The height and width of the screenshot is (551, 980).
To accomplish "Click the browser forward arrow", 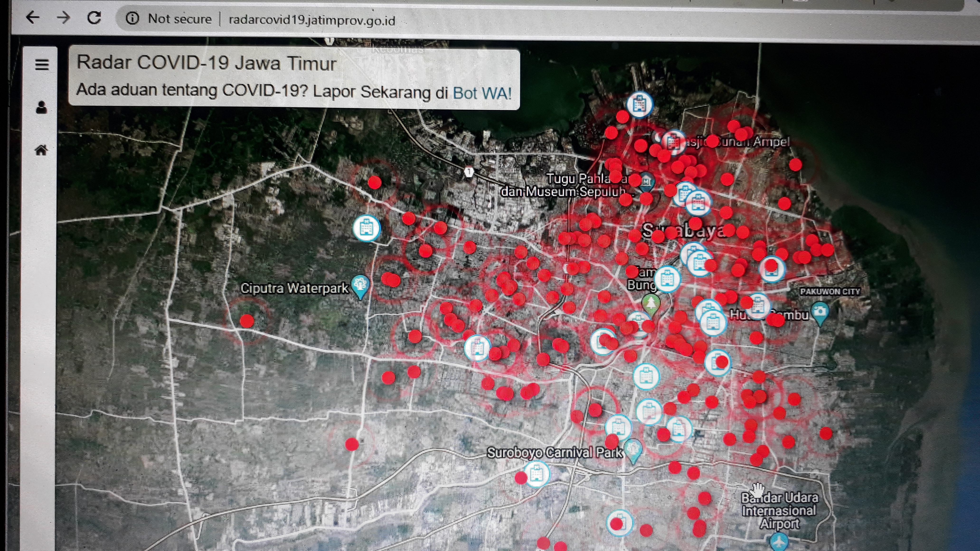I will coord(64,18).
